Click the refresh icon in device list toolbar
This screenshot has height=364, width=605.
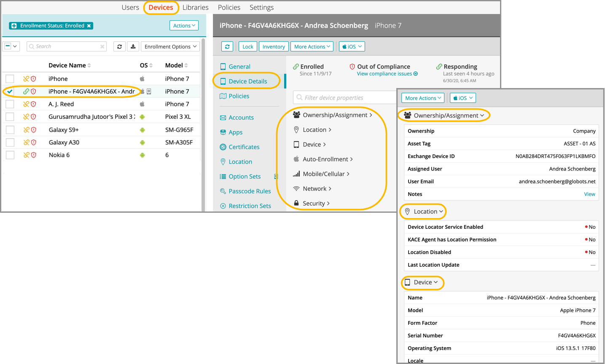[x=120, y=47]
